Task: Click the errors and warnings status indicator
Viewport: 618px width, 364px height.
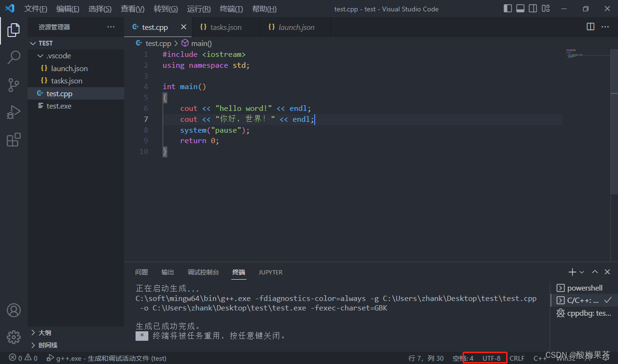Action: click(23, 358)
